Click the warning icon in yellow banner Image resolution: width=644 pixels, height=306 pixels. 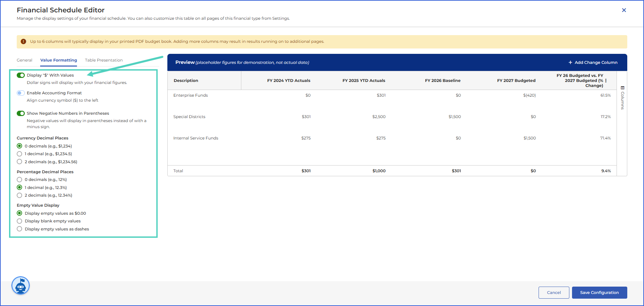coord(23,41)
